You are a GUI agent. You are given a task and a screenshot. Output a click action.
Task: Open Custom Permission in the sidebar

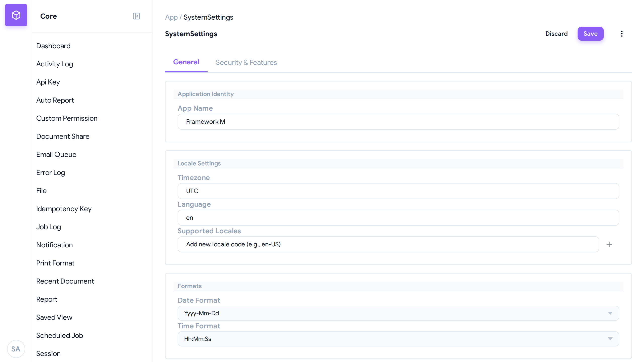pos(67,118)
